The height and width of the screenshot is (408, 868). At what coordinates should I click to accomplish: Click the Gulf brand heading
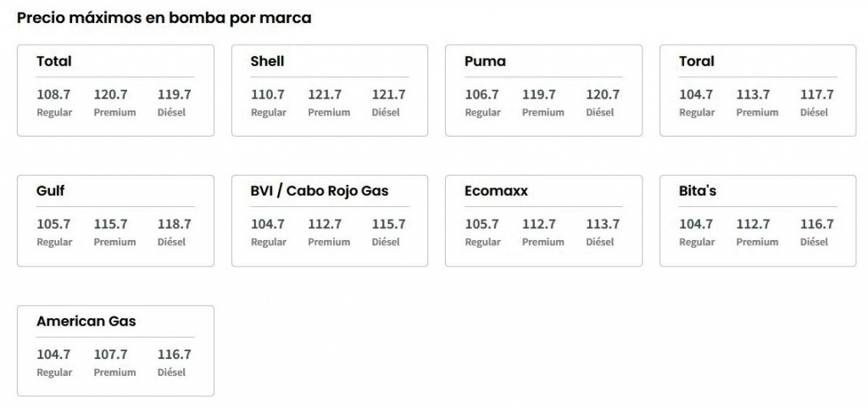pyautogui.click(x=51, y=191)
